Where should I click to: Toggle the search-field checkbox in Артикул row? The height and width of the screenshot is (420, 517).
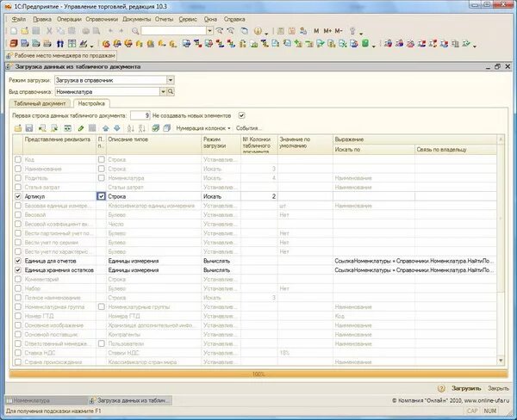click(101, 196)
